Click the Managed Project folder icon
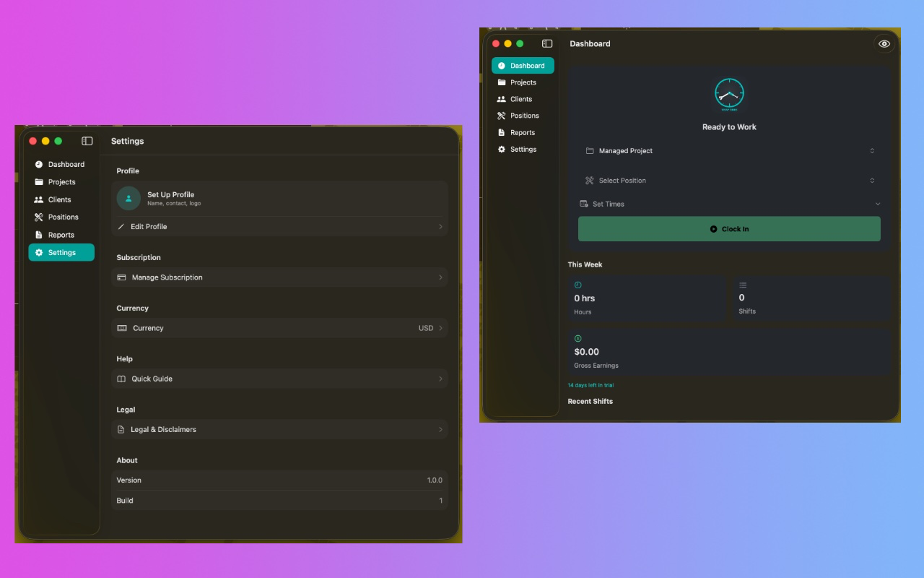Image resolution: width=924 pixels, height=578 pixels. pyautogui.click(x=589, y=151)
